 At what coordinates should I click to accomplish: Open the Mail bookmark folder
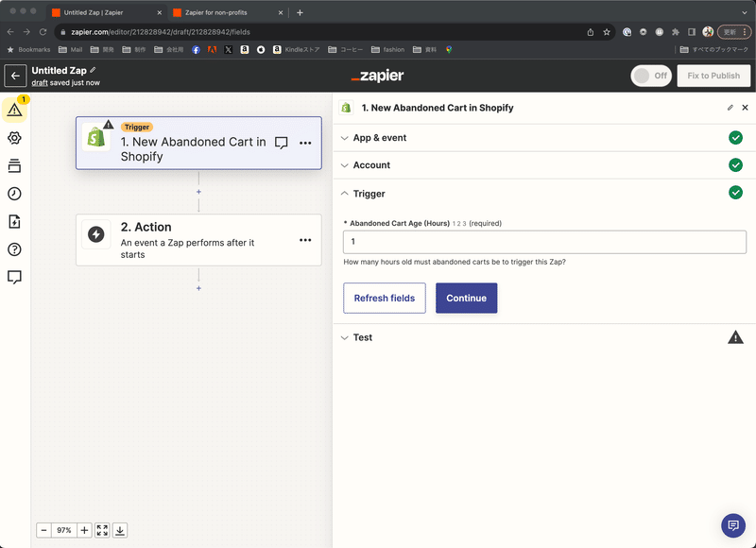coord(70,50)
